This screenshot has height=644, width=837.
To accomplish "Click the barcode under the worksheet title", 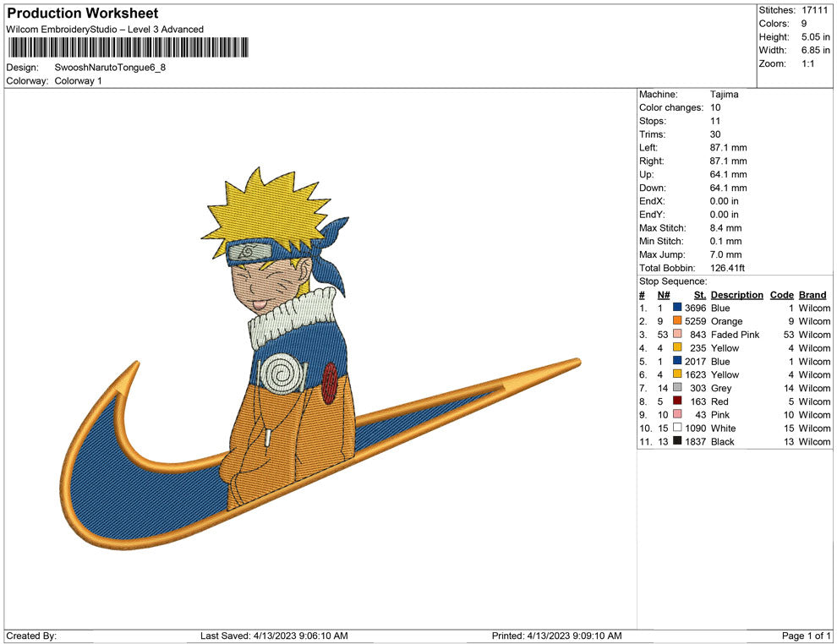I will tap(129, 47).
